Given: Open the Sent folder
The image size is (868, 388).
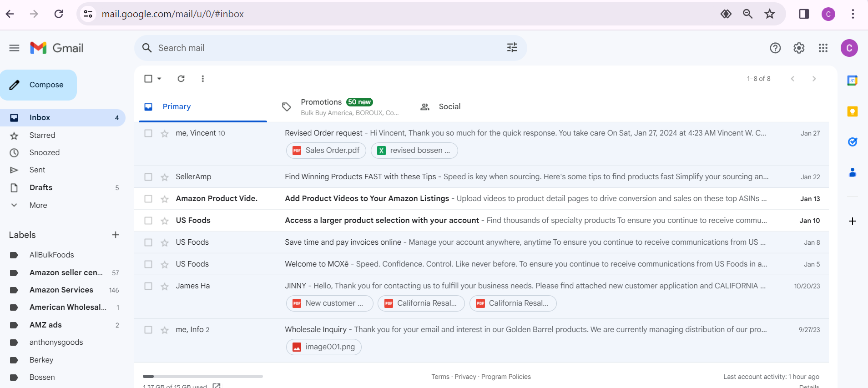Looking at the screenshot, I should pyautogui.click(x=63, y=170).
